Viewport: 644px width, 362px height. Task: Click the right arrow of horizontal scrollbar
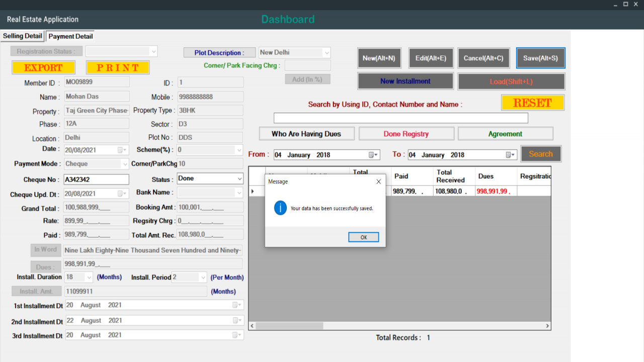click(x=548, y=326)
